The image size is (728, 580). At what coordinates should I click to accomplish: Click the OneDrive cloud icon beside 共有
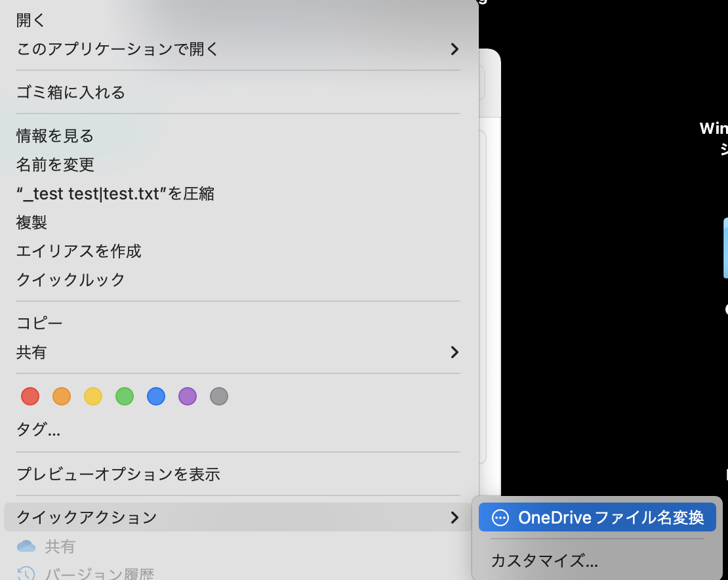tap(26, 546)
